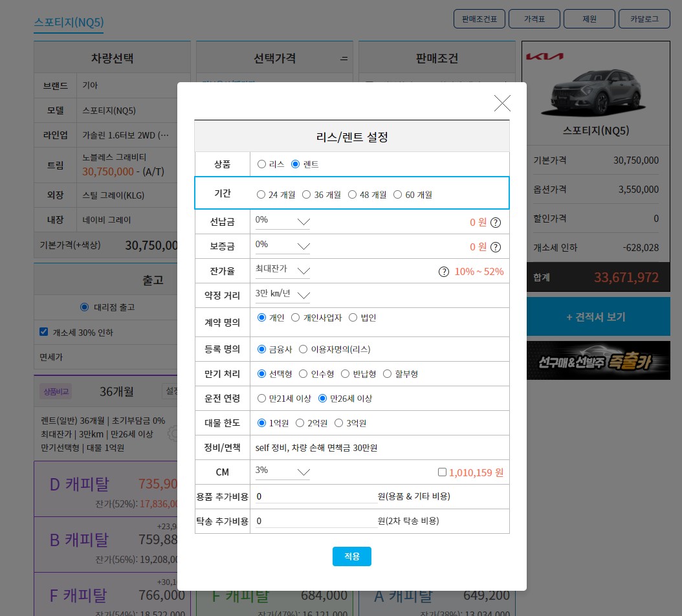Viewport: 682px width, 616px height.
Task: Open the CM 3% dropdown
Action: (x=282, y=472)
